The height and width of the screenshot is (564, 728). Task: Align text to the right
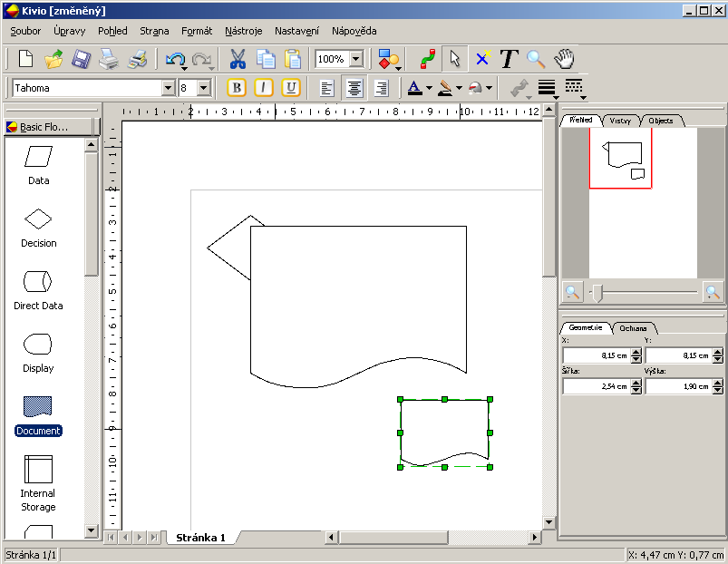381,88
